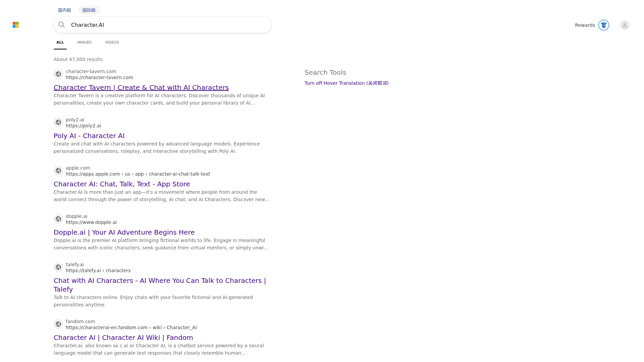Click the characterai-en.fandom.com breadcrumb URL
The height and width of the screenshot is (362, 644).
131,327
